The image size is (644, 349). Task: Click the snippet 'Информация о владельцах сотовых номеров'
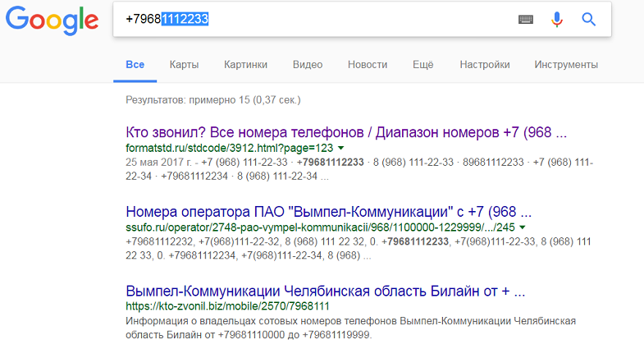pyautogui.click(x=351, y=328)
